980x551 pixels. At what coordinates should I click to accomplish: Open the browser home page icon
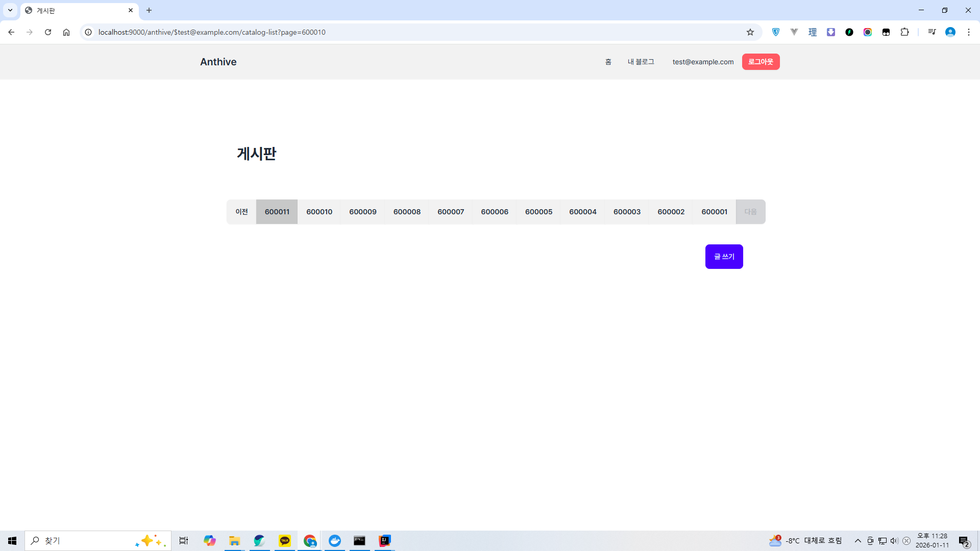(x=66, y=32)
